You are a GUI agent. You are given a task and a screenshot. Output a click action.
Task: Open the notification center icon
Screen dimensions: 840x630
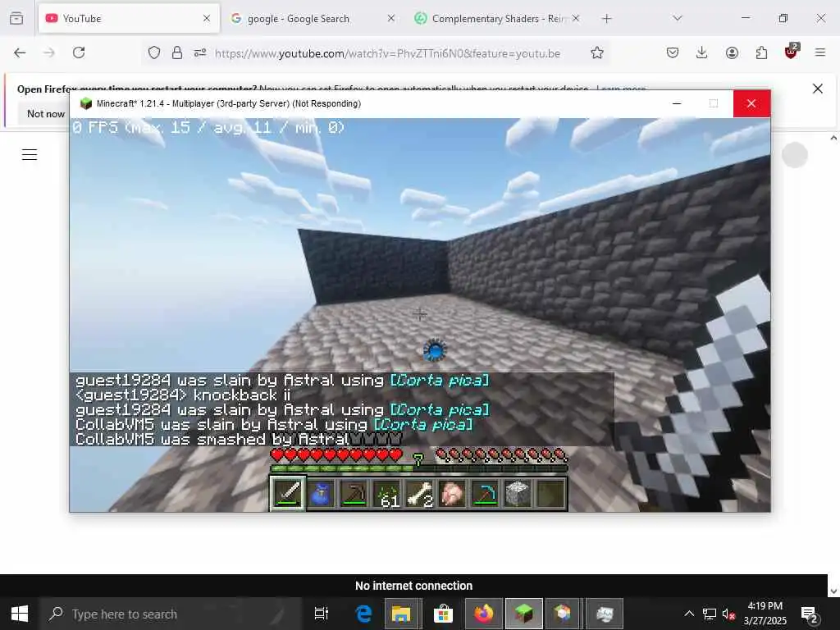click(808, 614)
